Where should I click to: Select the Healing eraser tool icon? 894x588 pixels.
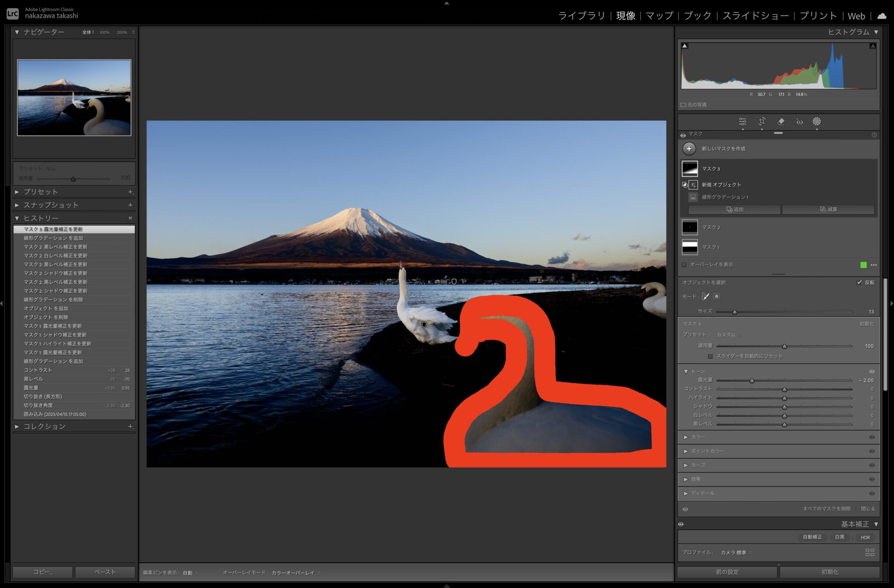[x=781, y=122]
